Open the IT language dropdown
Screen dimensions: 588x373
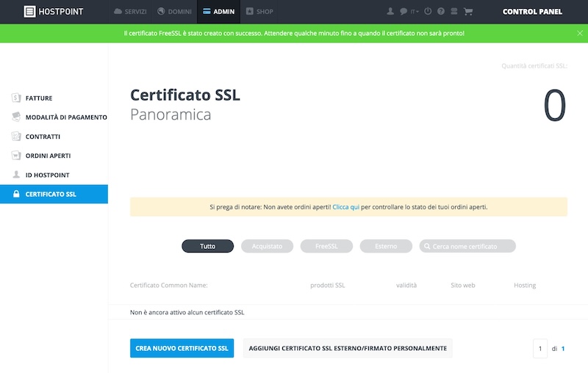(414, 12)
